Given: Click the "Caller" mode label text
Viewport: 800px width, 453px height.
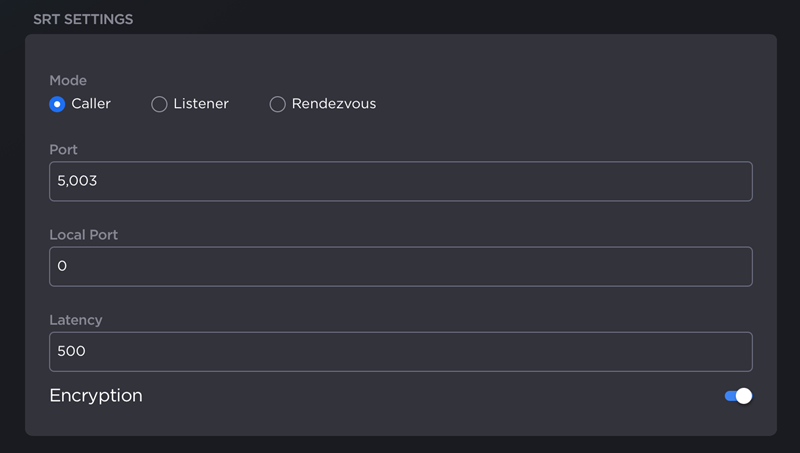Looking at the screenshot, I should point(91,104).
